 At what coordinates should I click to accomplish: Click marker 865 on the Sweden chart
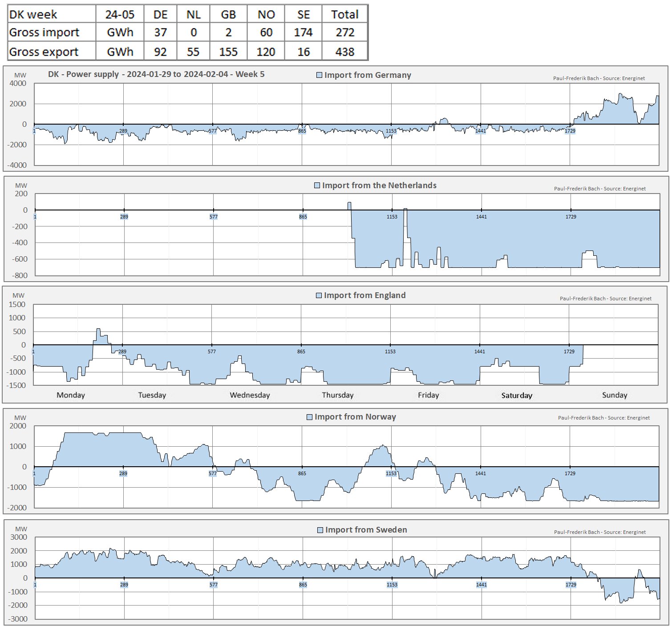pos(303,585)
